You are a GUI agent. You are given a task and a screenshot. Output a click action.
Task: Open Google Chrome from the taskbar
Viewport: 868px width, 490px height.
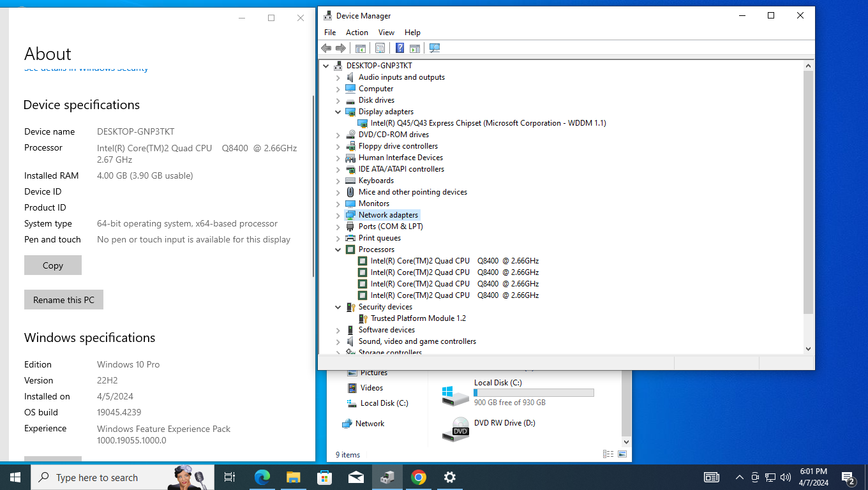pyautogui.click(x=419, y=477)
